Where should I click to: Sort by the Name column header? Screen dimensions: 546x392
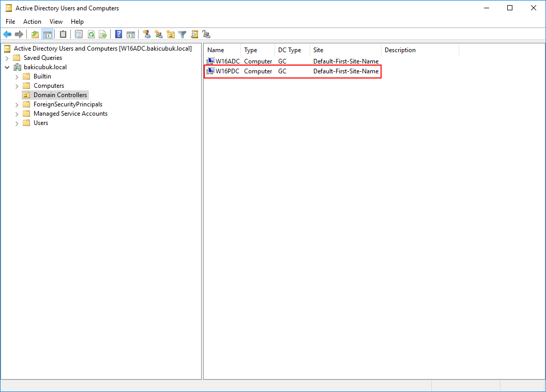click(222, 50)
